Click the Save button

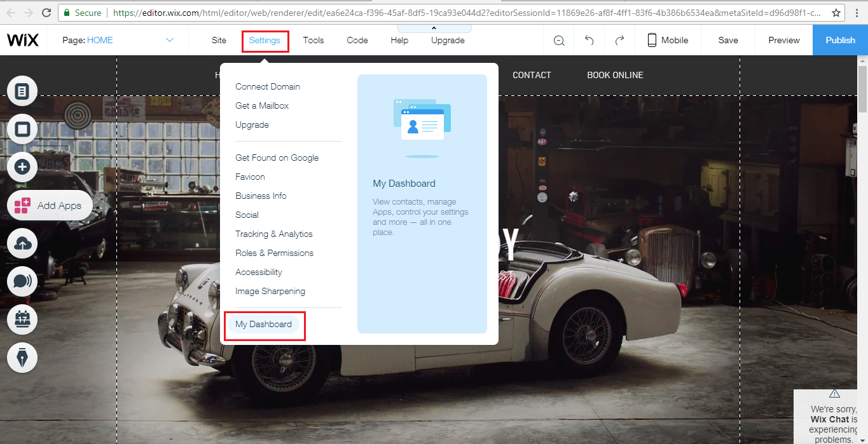click(x=728, y=40)
